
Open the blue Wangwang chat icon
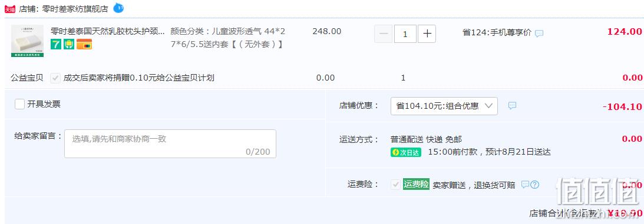coord(118,8)
